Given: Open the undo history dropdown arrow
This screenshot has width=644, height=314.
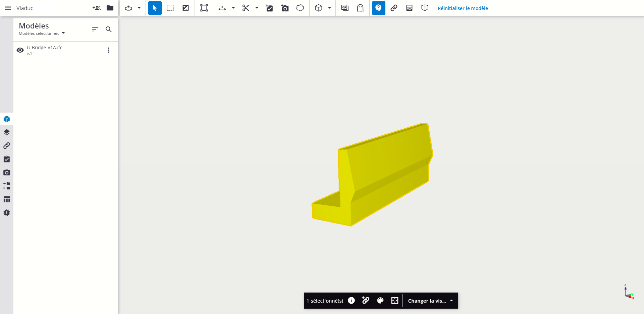Looking at the screenshot, I should 139,8.
